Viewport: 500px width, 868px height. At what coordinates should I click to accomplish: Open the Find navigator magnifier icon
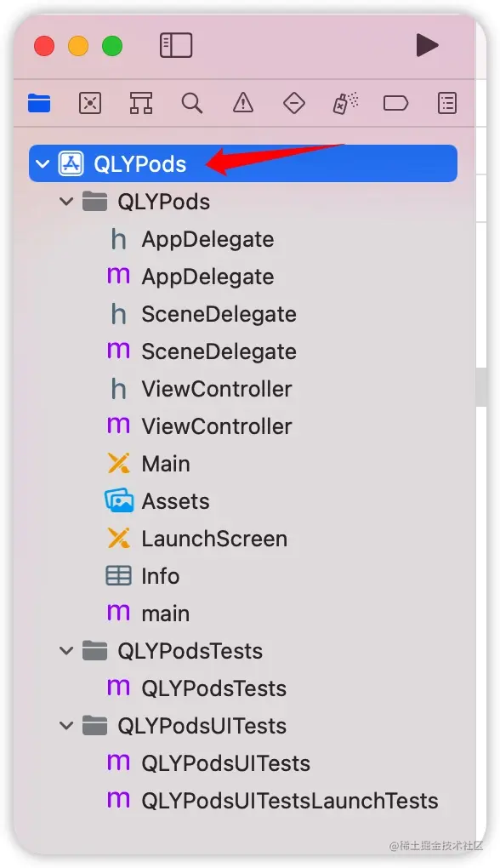[192, 103]
